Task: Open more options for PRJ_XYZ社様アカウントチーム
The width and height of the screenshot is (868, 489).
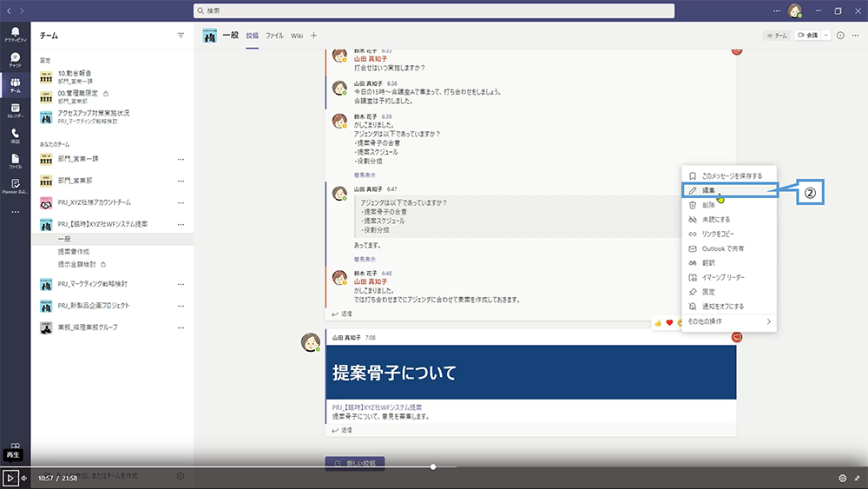Action: point(181,202)
